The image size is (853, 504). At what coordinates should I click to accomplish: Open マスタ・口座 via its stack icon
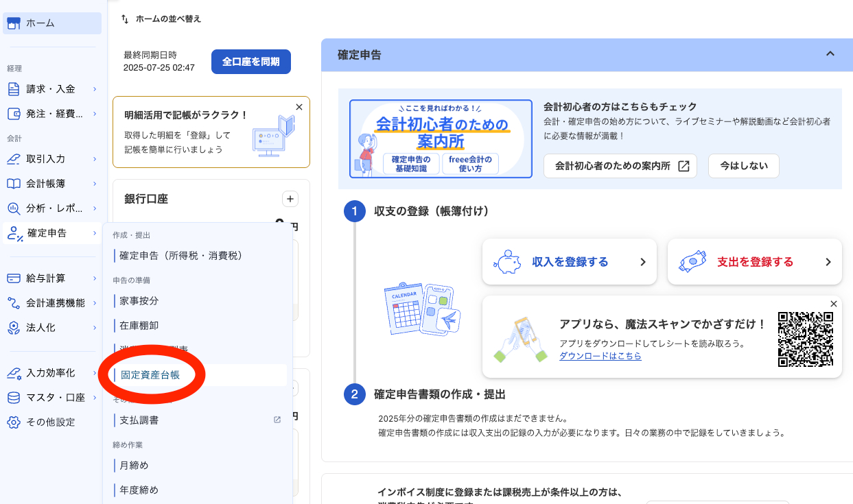13,397
